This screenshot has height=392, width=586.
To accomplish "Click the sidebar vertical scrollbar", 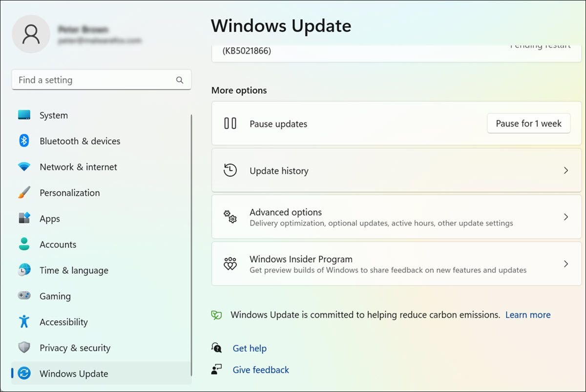I will click(191, 244).
